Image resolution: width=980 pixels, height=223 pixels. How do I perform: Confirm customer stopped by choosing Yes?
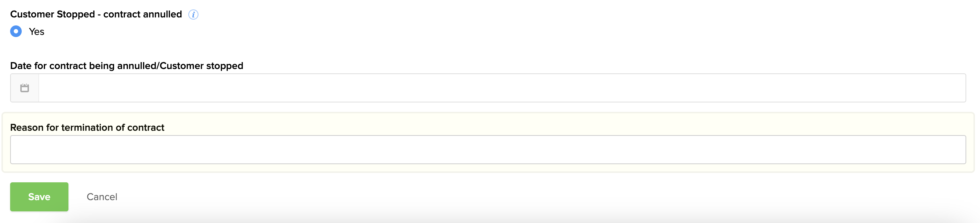pos(16,31)
